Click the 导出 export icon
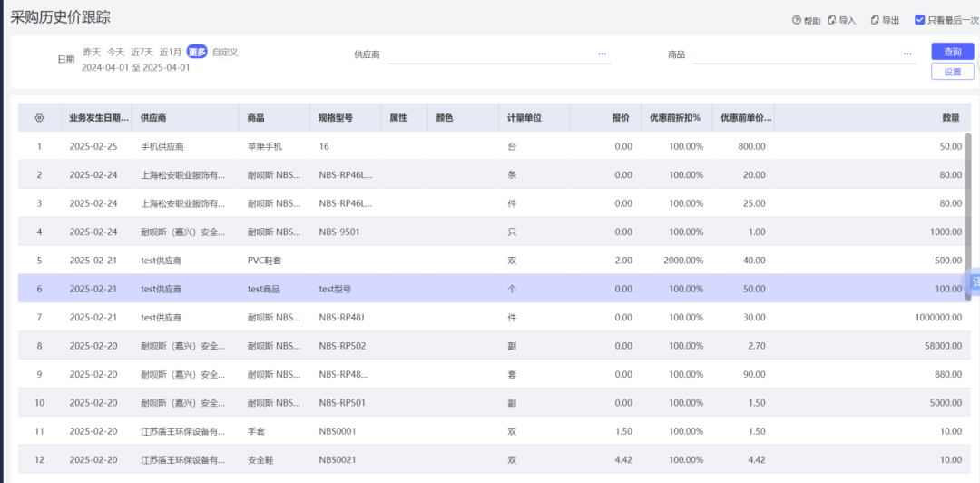The height and width of the screenshot is (483, 980). [x=875, y=20]
